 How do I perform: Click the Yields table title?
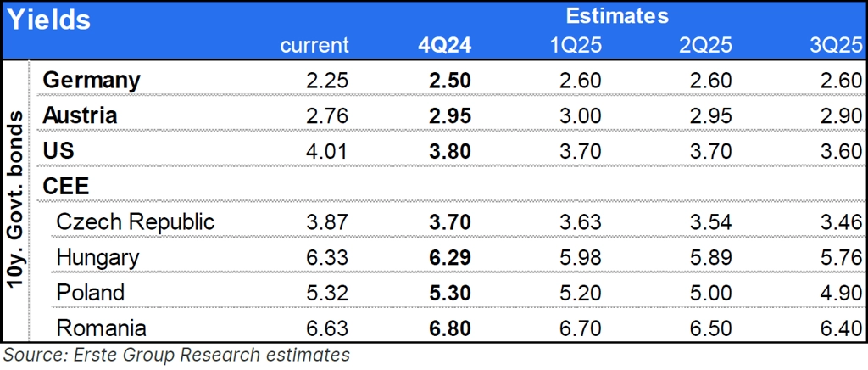point(49,19)
